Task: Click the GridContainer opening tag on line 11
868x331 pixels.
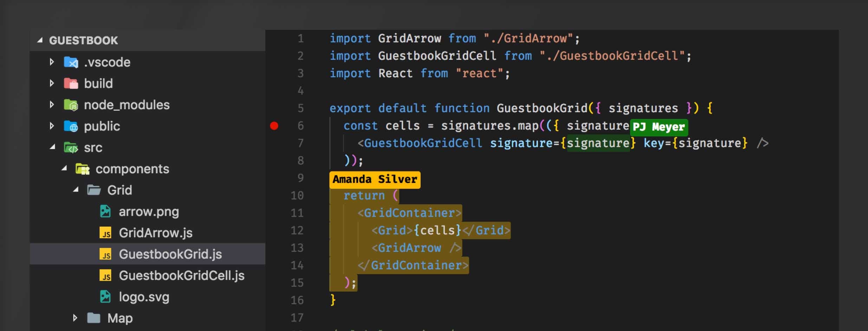Action: (409, 213)
